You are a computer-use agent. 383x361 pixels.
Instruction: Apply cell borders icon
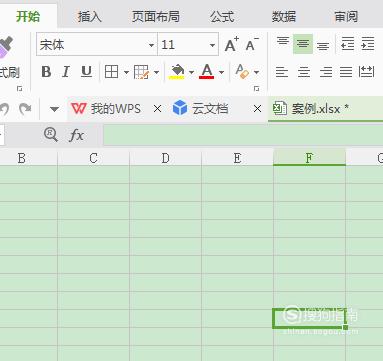[111, 72]
